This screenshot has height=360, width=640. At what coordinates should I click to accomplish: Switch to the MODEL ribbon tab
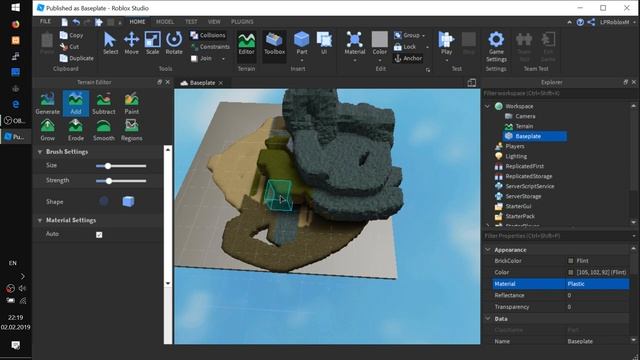click(x=165, y=22)
